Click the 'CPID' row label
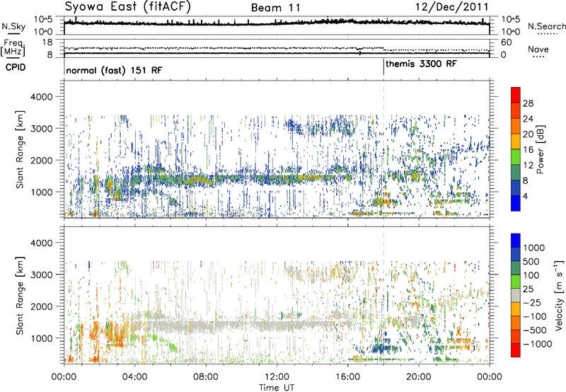This screenshot has height=392, width=566. (16, 67)
